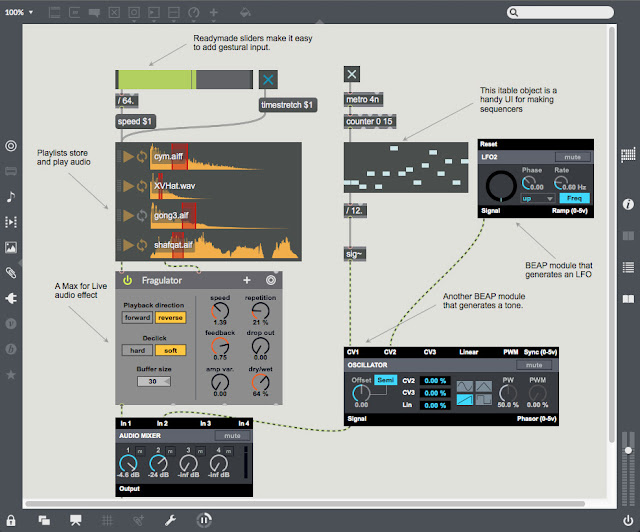Select reverse playback direction
Screen dimensions: 640x532
click(170, 318)
